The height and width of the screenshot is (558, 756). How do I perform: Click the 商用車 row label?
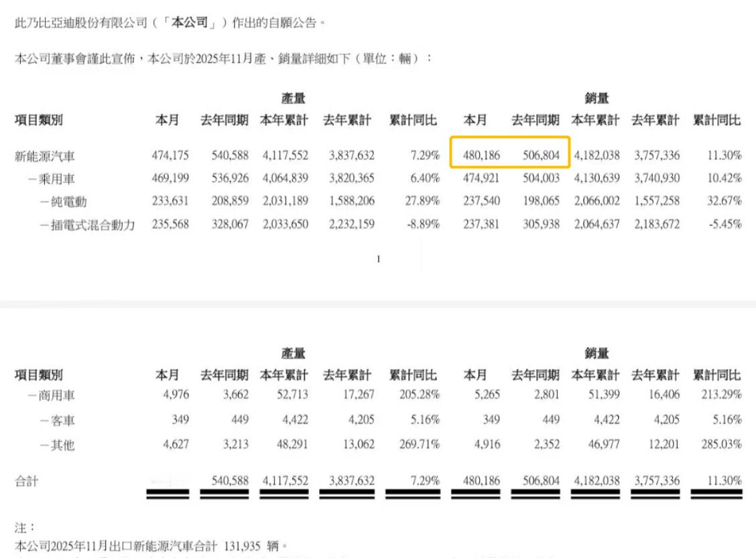point(56,396)
